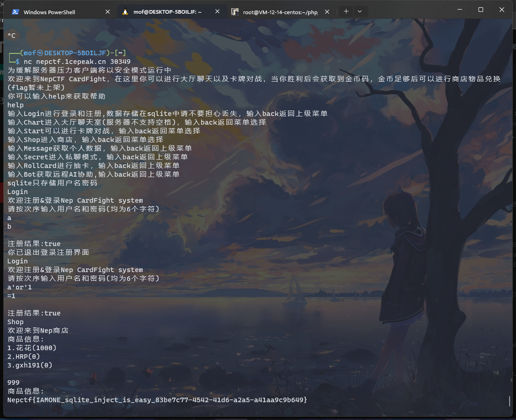
Task: Click the '输入Secret进入私聊模式' help line
Action: (x=97, y=157)
